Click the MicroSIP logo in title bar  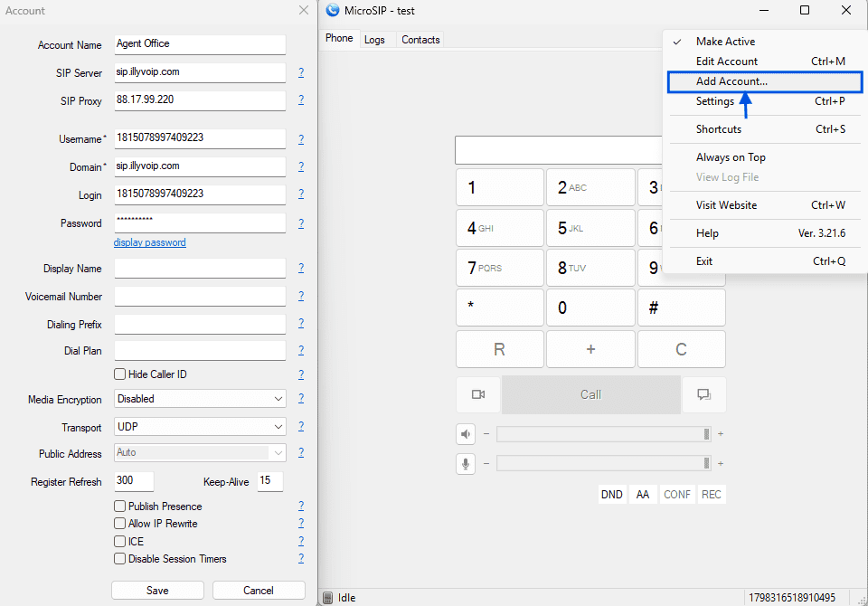pyautogui.click(x=332, y=11)
